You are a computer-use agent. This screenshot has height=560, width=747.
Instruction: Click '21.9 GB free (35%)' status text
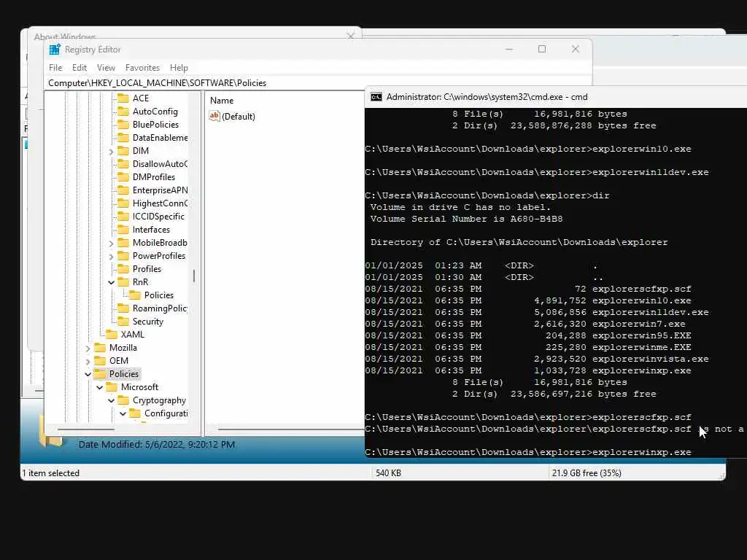tap(587, 472)
